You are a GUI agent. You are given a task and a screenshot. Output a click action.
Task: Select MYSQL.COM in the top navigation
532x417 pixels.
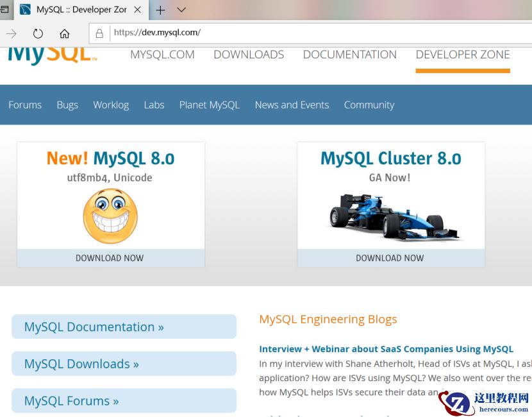(x=162, y=55)
